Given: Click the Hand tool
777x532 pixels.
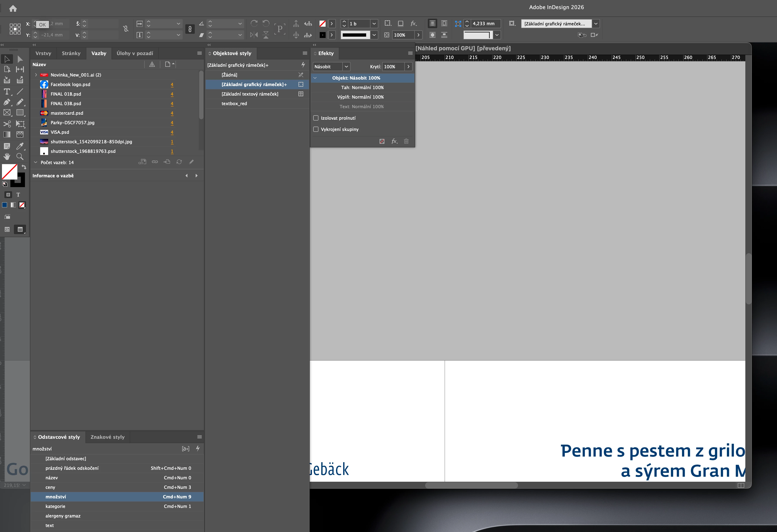Looking at the screenshot, I should coord(7,156).
